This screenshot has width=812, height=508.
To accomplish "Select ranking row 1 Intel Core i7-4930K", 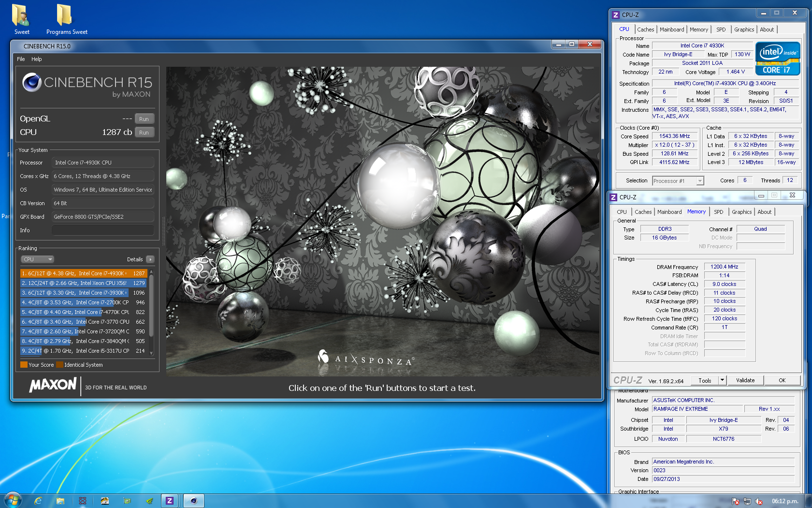I will point(83,273).
